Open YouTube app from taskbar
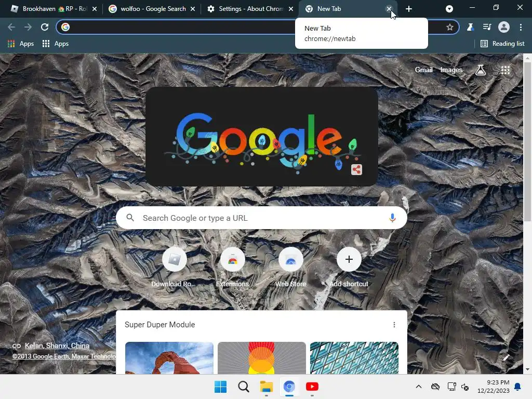The image size is (532, 399). coord(312,387)
